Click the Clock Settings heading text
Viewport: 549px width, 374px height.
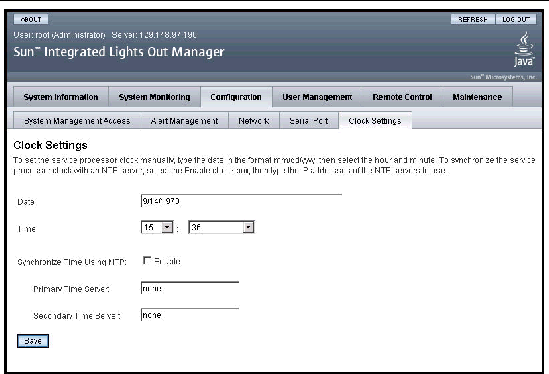click(50, 145)
